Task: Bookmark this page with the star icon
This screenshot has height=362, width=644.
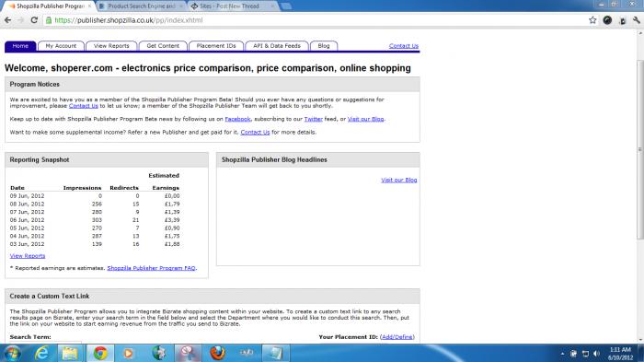Action: [592, 20]
